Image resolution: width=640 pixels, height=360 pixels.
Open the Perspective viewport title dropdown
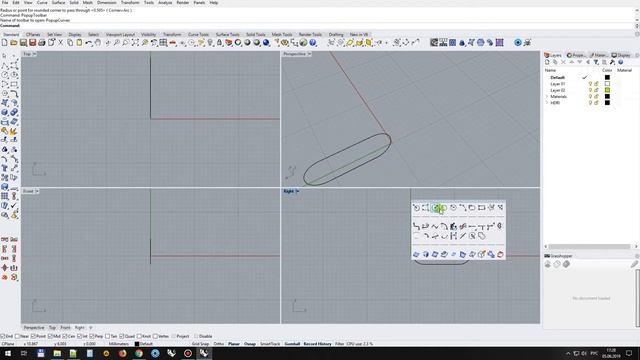(309, 54)
